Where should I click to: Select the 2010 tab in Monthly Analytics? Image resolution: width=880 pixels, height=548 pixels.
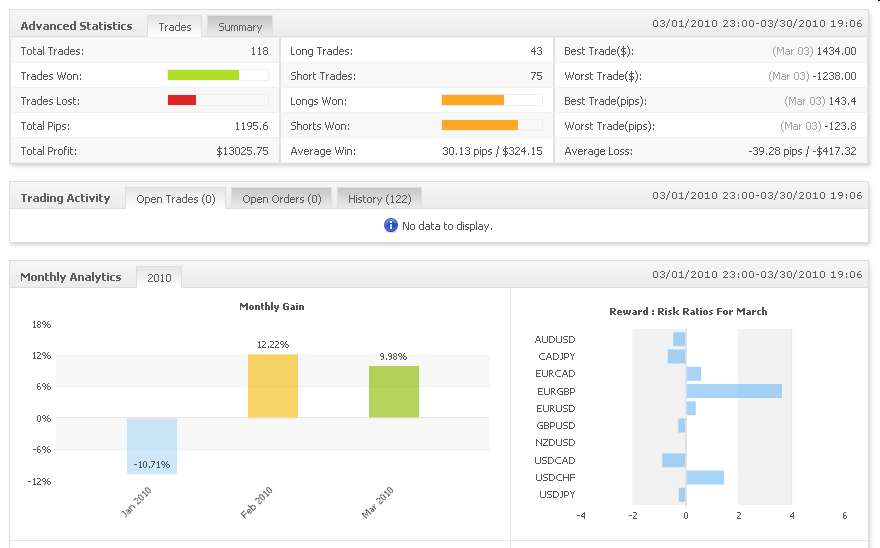tap(159, 278)
